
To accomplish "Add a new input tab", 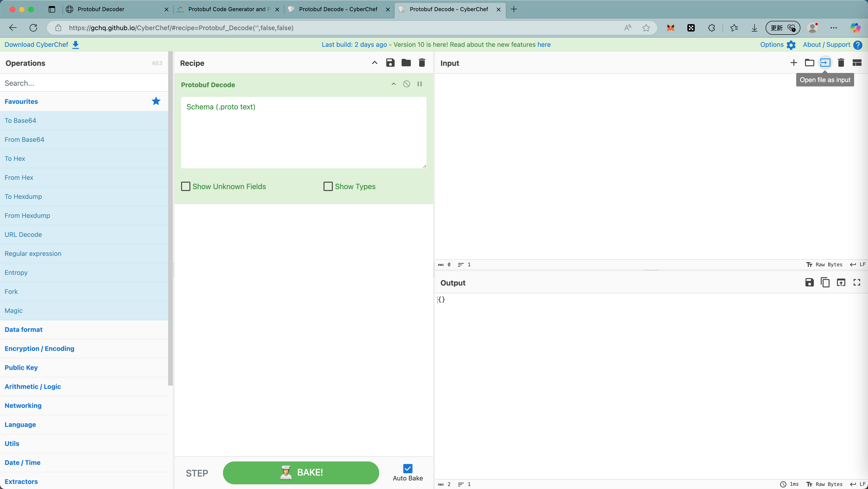I will tap(793, 63).
